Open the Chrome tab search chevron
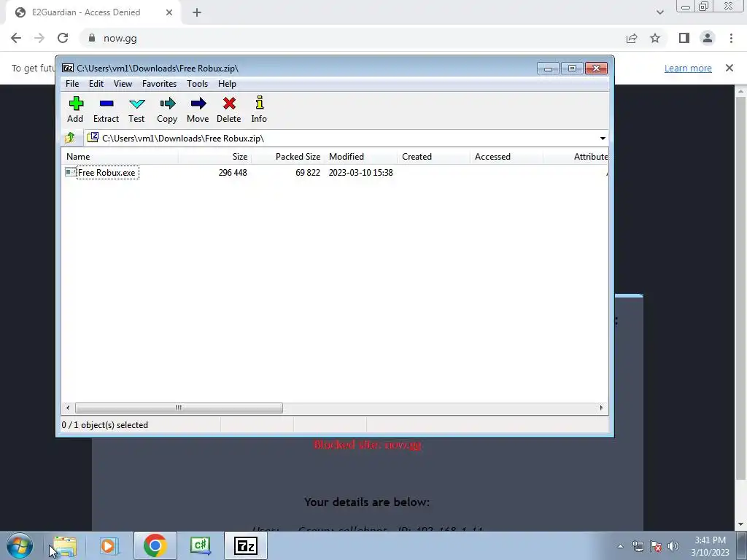The image size is (747, 560). click(x=659, y=12)
